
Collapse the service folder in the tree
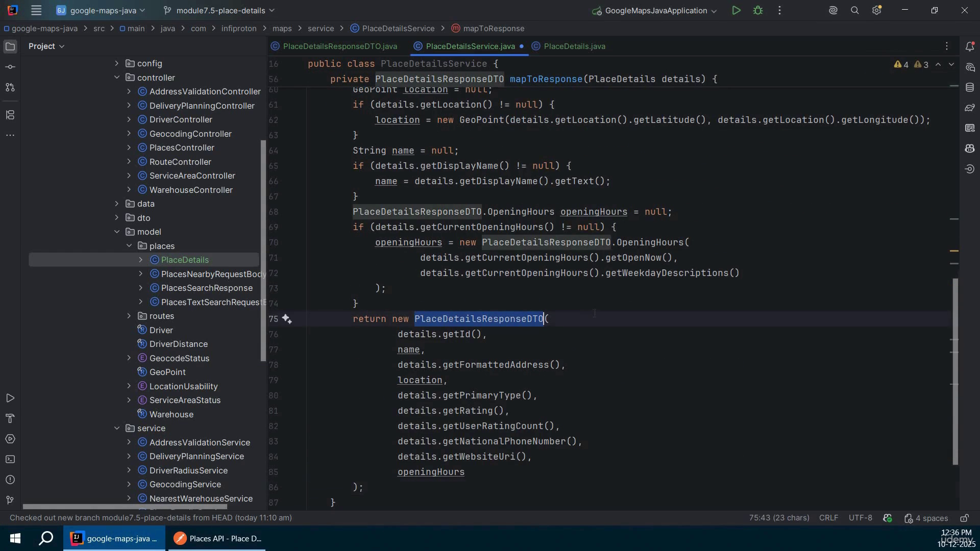point(117,429)
